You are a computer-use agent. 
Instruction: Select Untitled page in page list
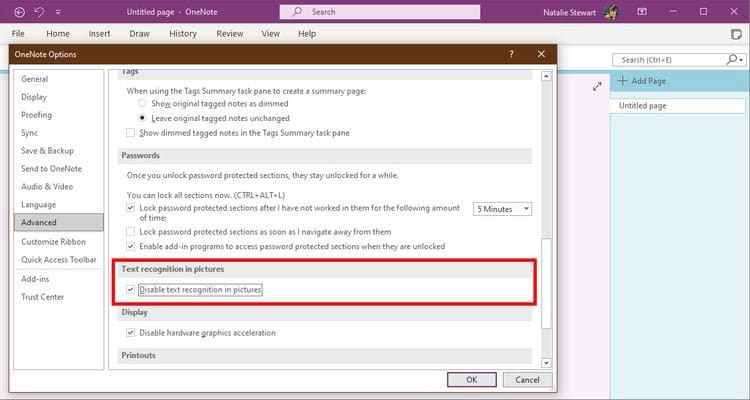(x=677, y=106)
